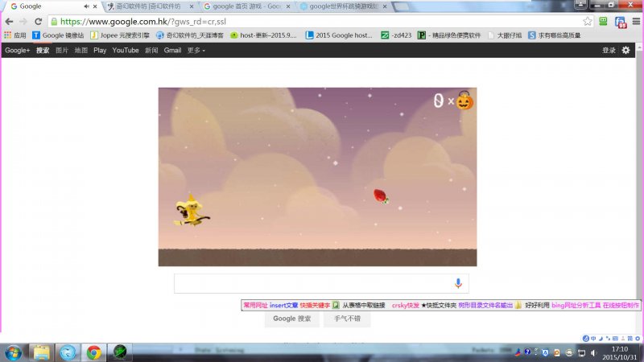Open Play in the Google navigation bar
This screenshot has height=362, width=644.
(x=100, y=50)
